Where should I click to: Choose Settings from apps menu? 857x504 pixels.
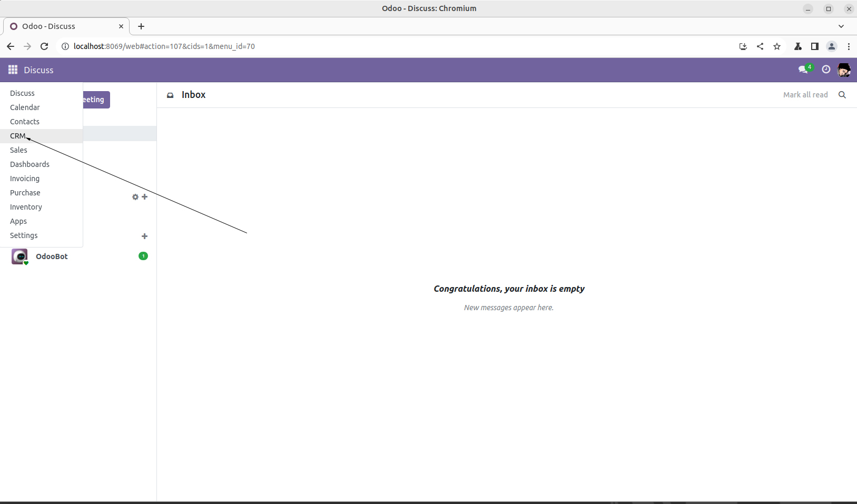24,235
